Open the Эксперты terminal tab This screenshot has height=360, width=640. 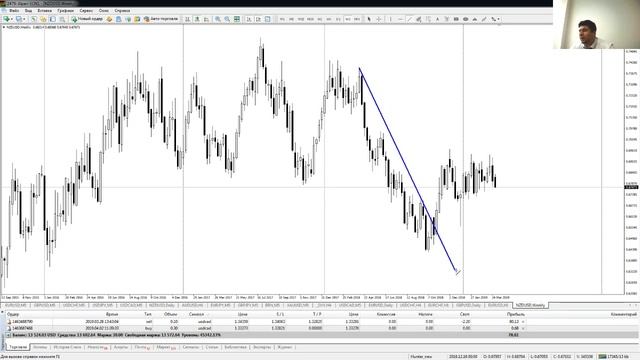[x=262, y=347]
